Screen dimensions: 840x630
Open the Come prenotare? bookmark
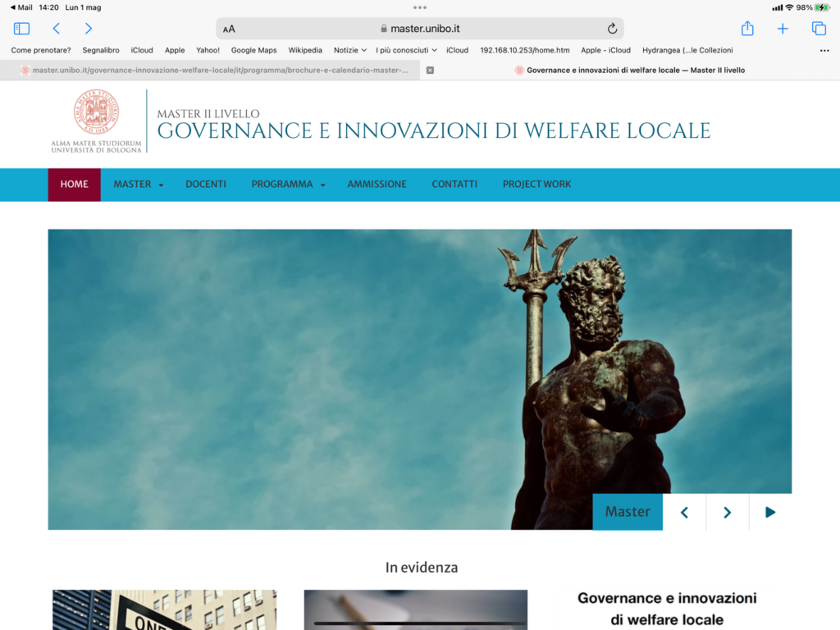[x=41, y=50]
